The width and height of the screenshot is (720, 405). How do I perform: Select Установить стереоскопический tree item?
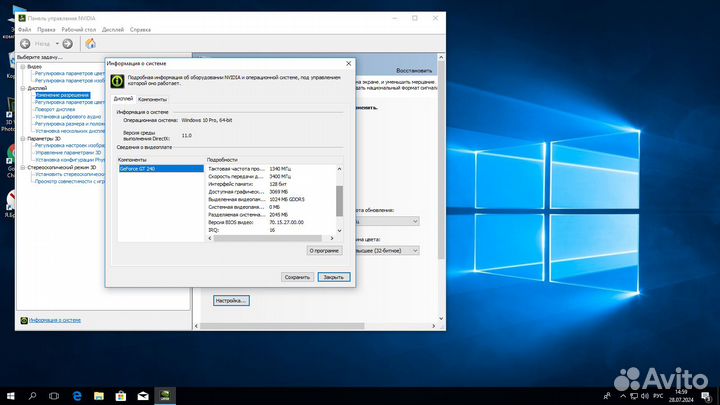click(x=70, y=174)
